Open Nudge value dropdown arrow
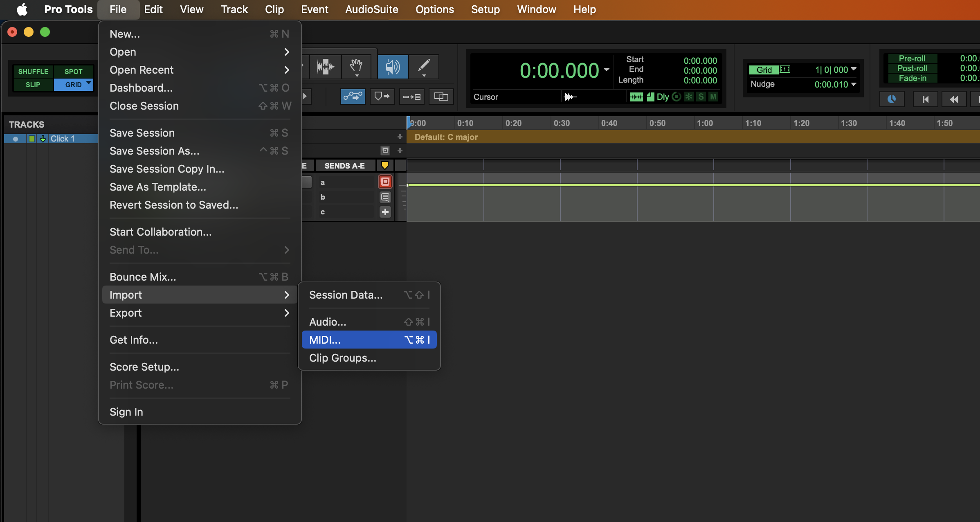Screen dimensions: 980x522 (854, 84)
